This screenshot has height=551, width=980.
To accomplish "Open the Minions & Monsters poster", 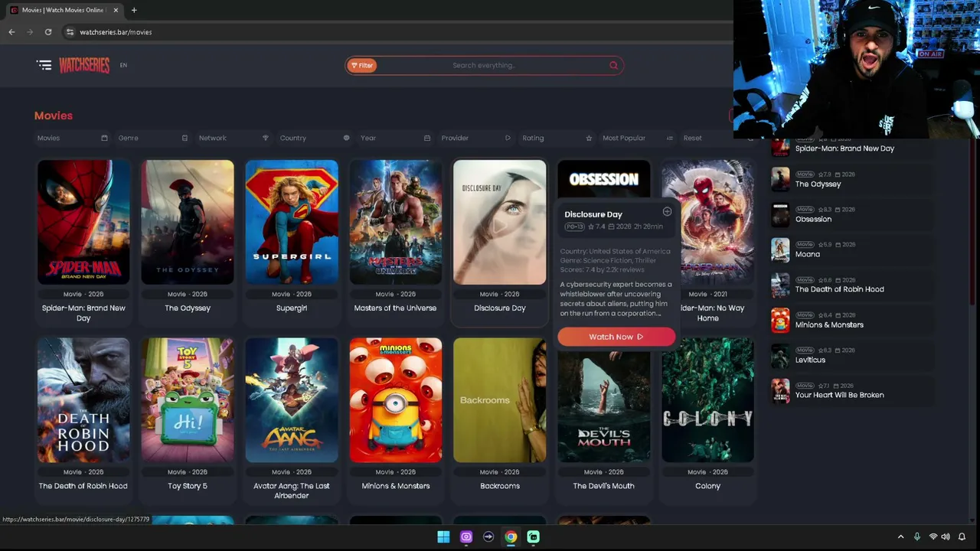I will point(396,400).
